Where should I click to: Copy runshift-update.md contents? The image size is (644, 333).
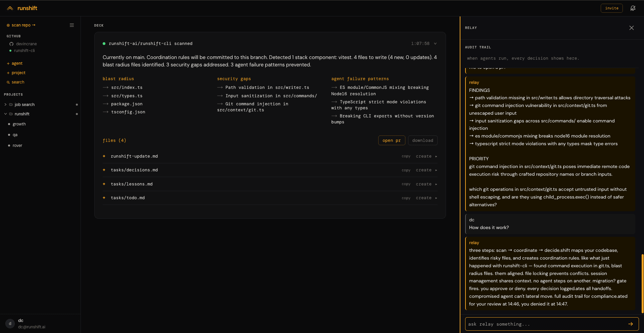tap(406, 156)
